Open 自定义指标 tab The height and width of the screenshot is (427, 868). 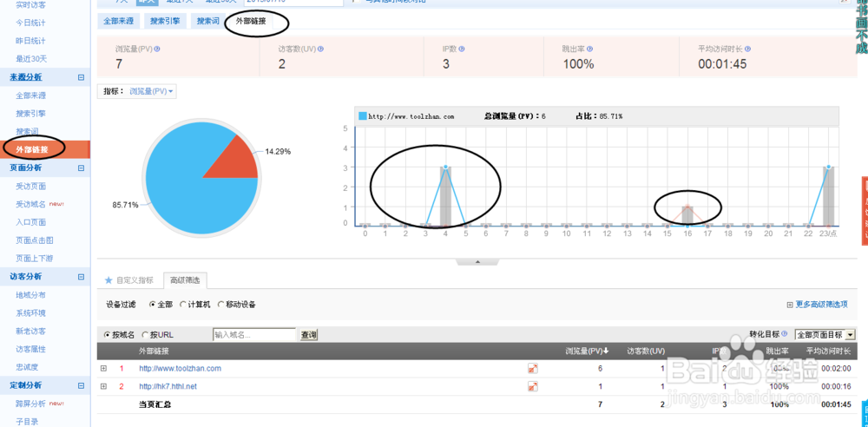[x=135, y=280]
